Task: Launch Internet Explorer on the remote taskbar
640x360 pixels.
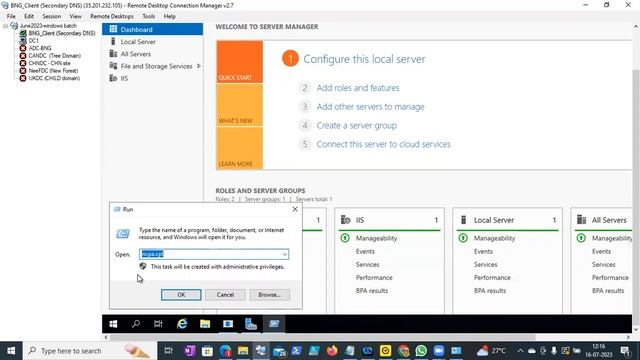Action: point(182,324)
